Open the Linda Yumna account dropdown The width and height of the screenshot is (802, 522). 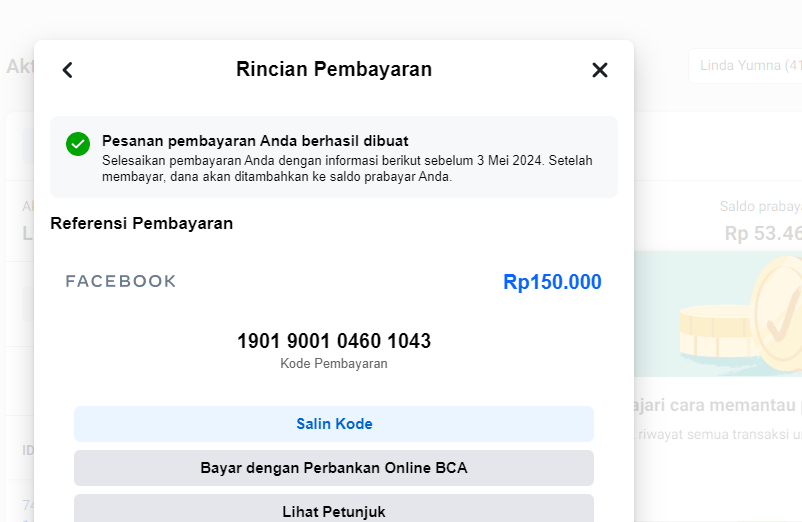tap(744, 67)
